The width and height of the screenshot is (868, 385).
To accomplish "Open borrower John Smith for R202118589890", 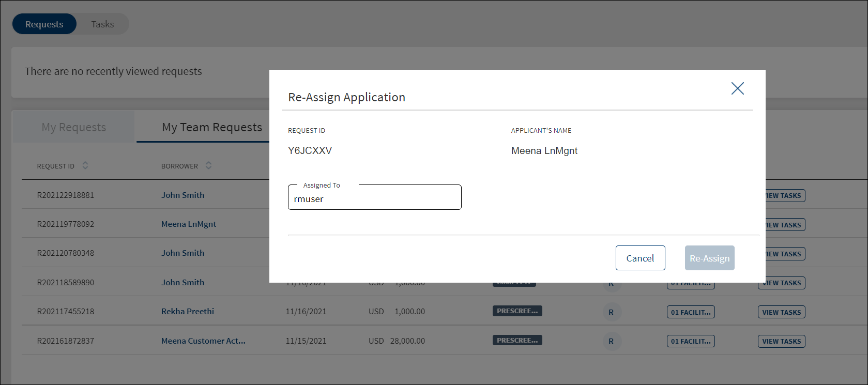I will tap(182, 282).
